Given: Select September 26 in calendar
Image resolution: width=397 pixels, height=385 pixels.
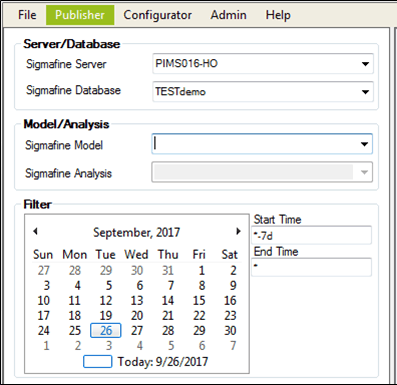Looking at the screenshot, I should point(106,331).
